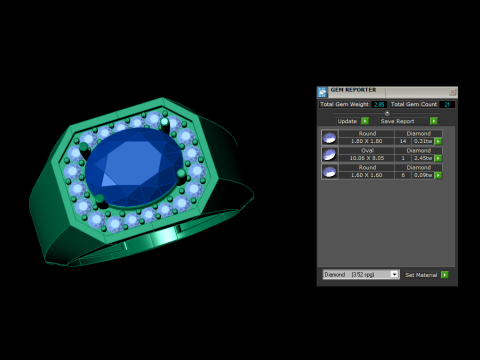Click the quantity cell showing 14
This screenshot has width=480, height=360.
(x=403, y=141)
